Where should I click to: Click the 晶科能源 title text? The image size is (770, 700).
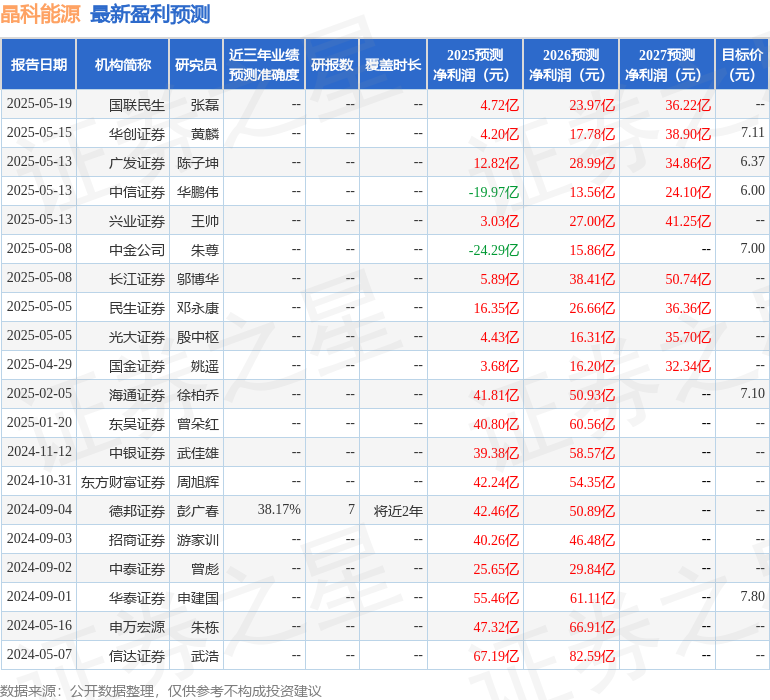[x=40, y=14]
